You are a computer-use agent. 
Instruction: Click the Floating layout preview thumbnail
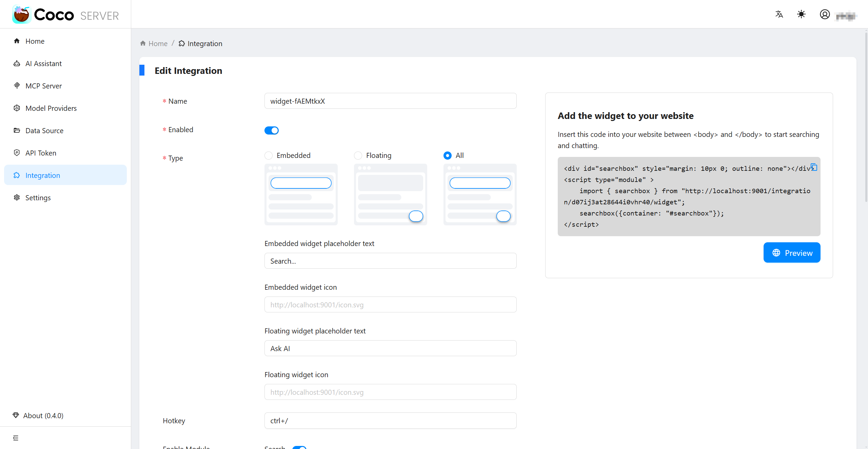(x=391, y=195)
